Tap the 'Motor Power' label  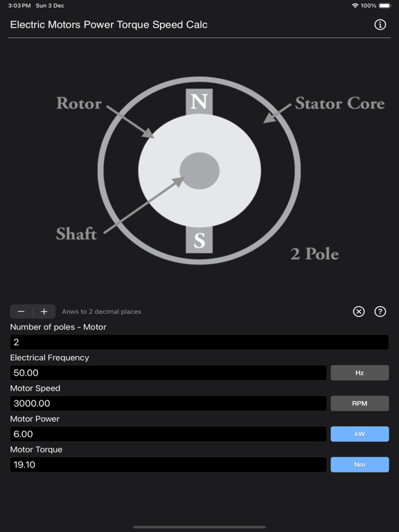(x=35, y=418)
